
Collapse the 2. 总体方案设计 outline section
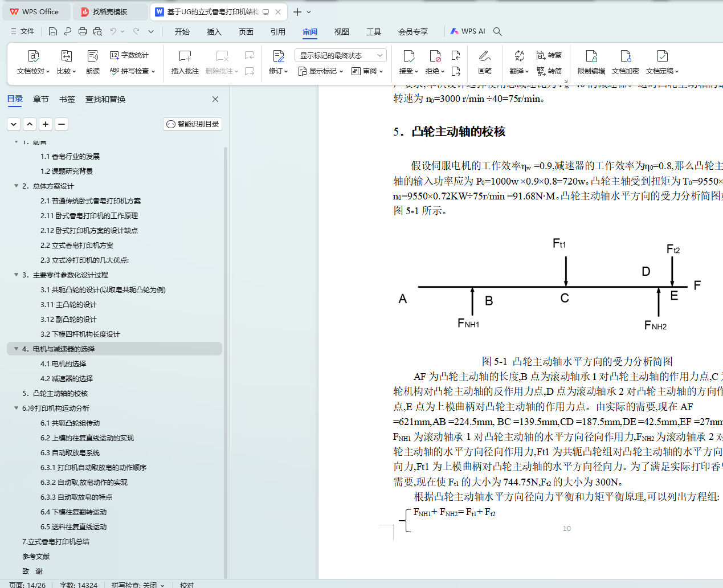click(16, 186)
